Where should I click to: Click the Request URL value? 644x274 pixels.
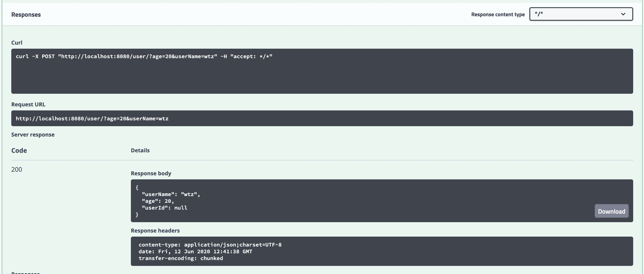click(92, 119)
